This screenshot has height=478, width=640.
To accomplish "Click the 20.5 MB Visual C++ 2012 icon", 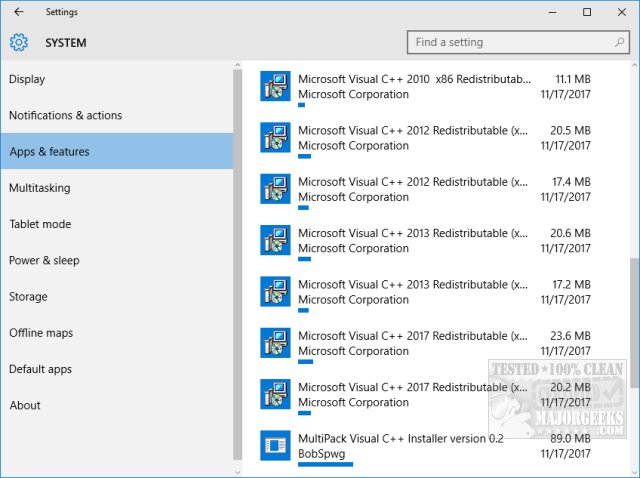I will [x=275, y=137].
